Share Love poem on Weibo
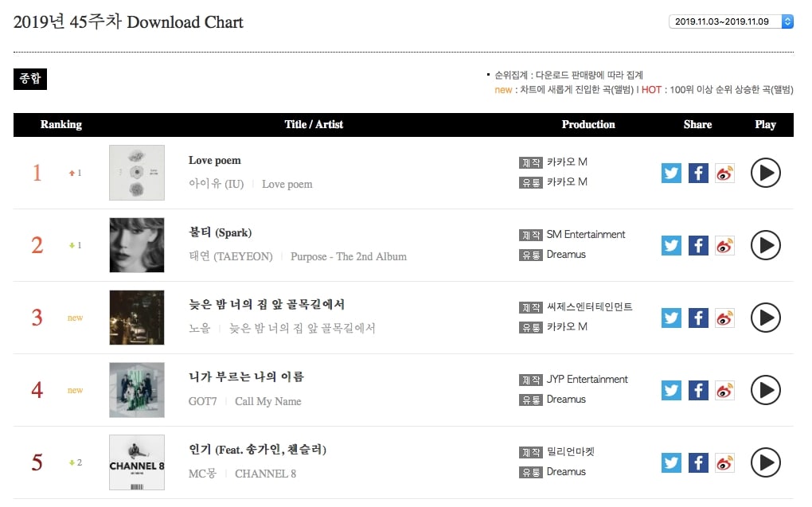 725,173
